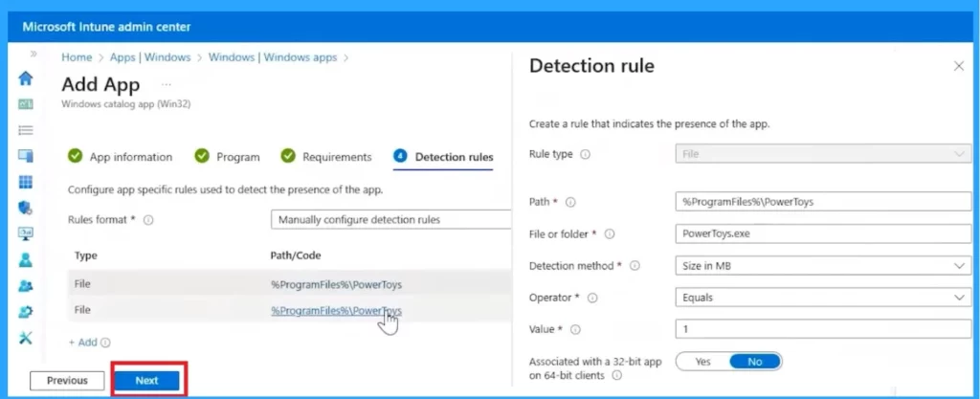This screenshot has height=399, width=980.
Task: Go to Home breadcrumb
Action: tap(77, 57)
